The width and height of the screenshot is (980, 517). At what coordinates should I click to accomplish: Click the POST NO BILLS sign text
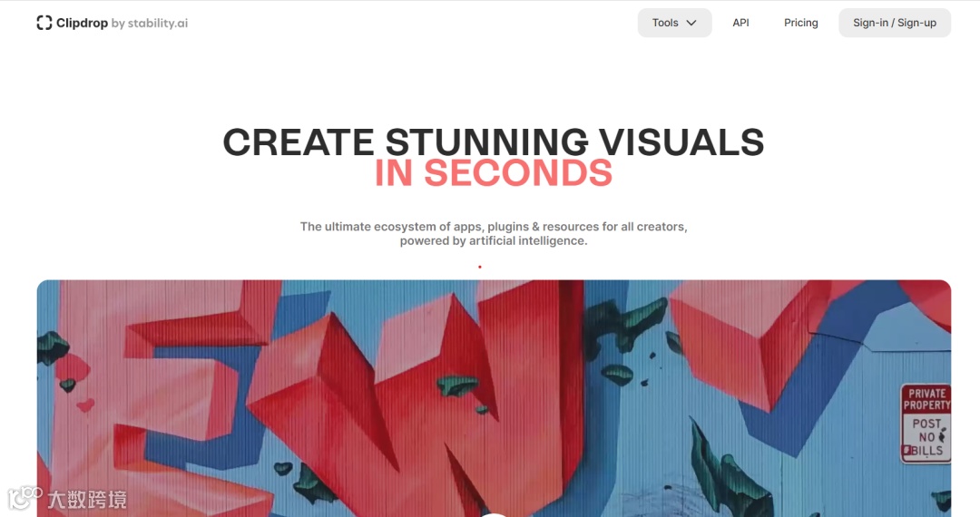click(926, 437)
